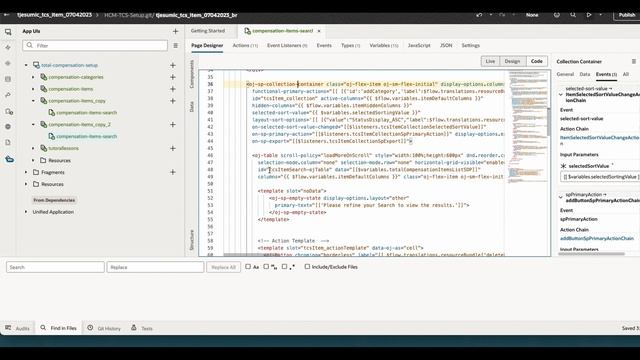Add item to tutorallessons flow
The width and height of the screenshot is (640, 360).
173,148
